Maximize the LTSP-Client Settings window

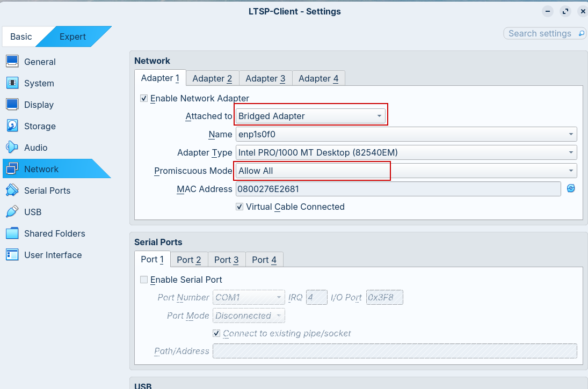coord(565,11)
